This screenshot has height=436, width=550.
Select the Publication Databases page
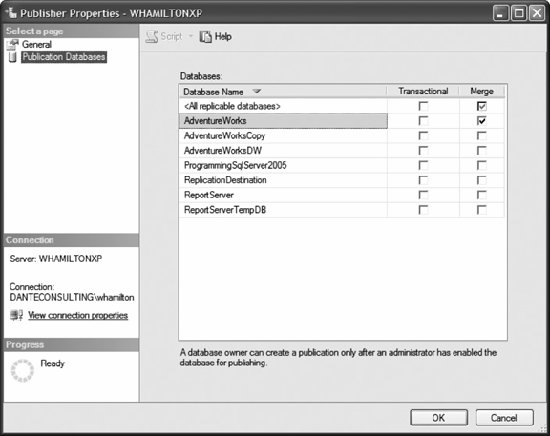(64, 57)
